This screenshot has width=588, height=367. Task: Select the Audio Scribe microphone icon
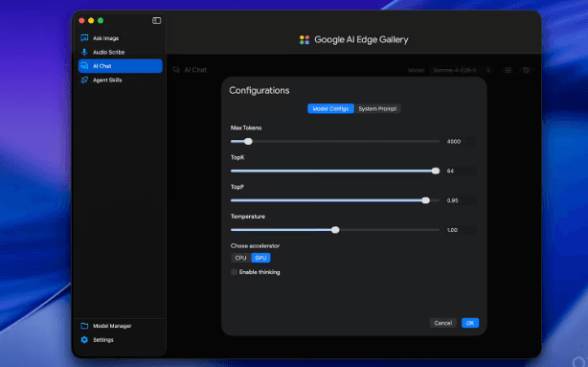coord(84,52)
